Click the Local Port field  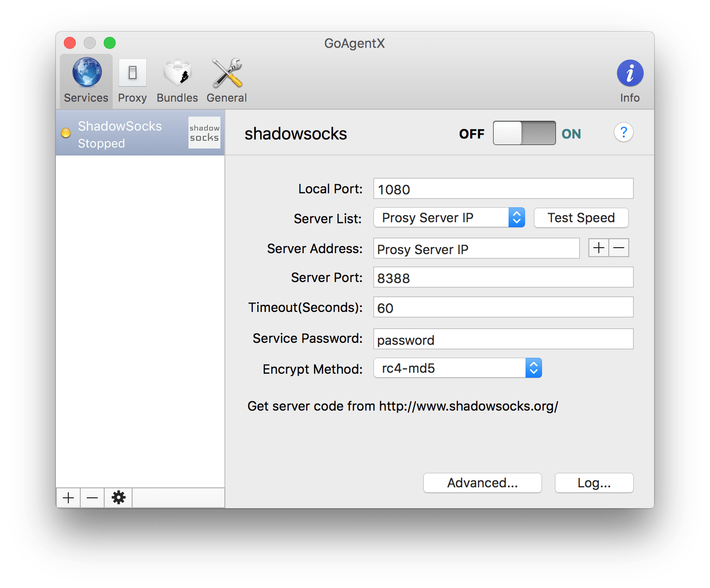click(x=504, y=189)
